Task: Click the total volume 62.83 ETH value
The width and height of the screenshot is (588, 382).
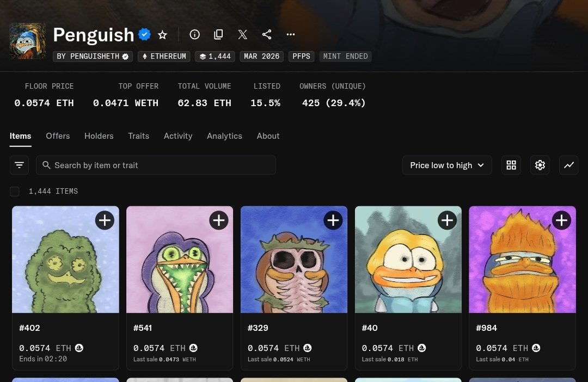Action: coord(204,103)
